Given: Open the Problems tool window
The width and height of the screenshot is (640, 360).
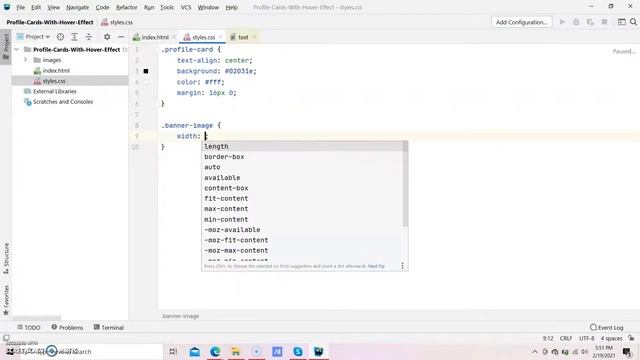Looking at the screenshot, I should click(x=67, y=327).
